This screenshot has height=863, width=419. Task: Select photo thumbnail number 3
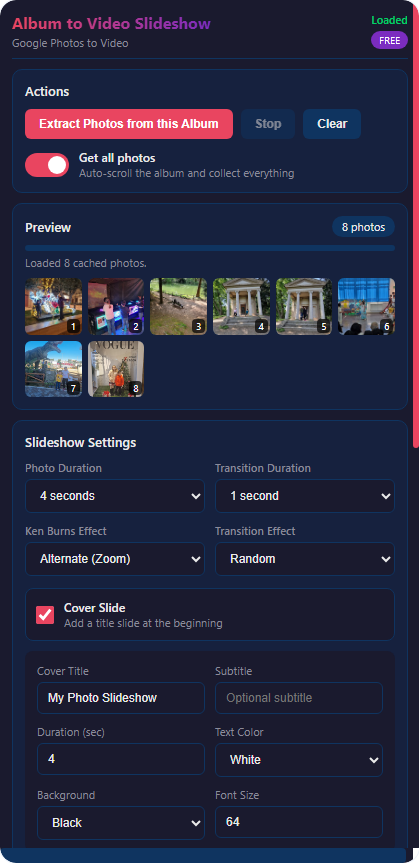178,307
